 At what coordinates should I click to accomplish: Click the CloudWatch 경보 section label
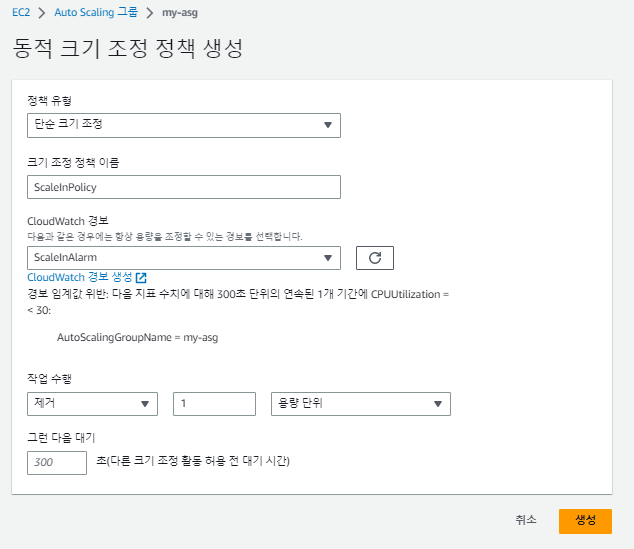click(68, 221)
